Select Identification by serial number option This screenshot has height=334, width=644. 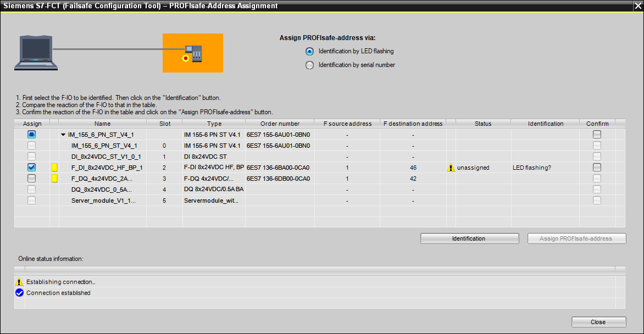[x=310, y=65]
